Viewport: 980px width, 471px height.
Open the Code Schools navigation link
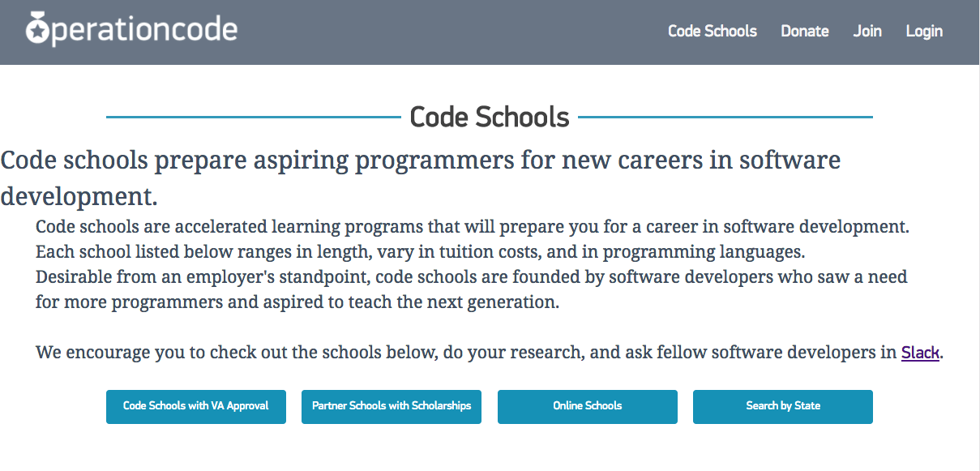coord(712,32)
